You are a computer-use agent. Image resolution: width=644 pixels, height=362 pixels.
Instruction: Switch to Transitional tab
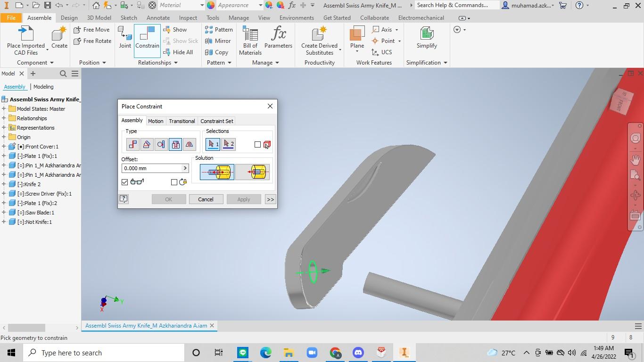point(182,121)
